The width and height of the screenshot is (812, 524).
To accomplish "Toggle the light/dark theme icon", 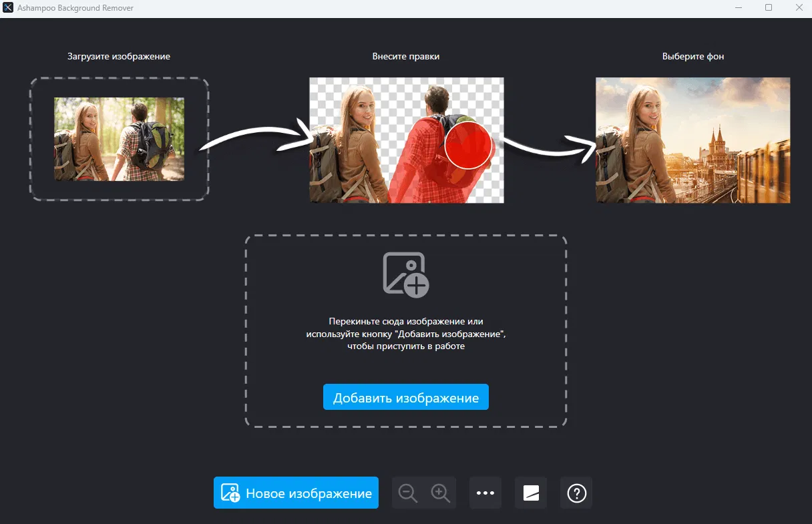I will coord(531,493).
